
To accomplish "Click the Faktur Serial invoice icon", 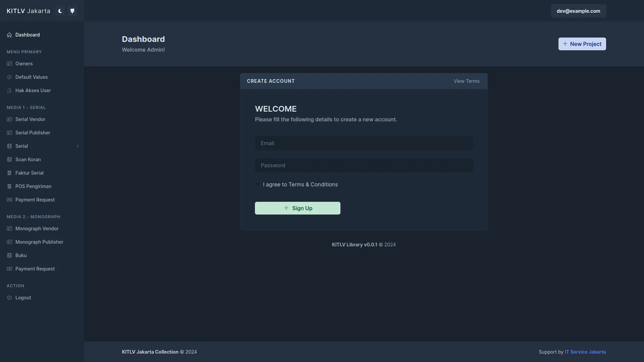I will pos(9,173).
